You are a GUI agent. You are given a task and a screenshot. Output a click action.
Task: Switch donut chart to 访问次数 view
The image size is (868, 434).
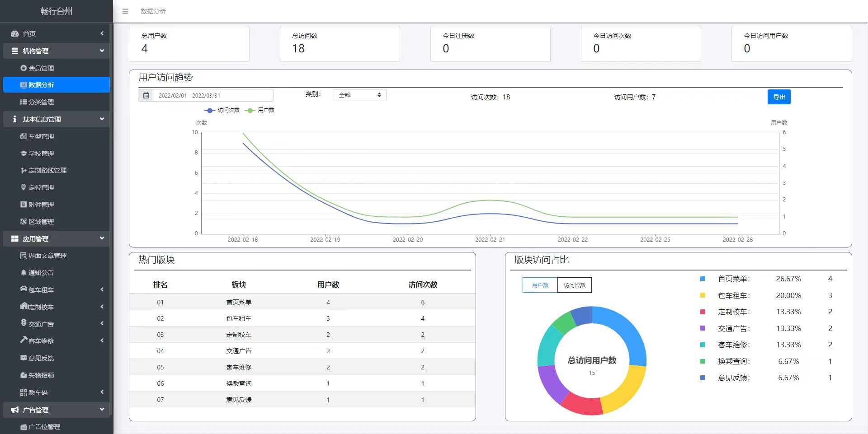pyautogui.click(x=575, y=285)
